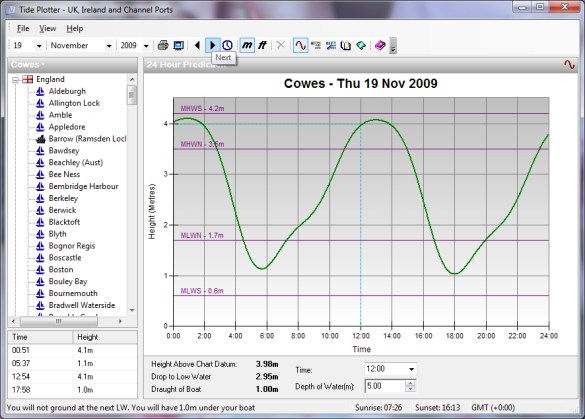The width and height of the screenshot is (585, 419).
Task: Select Berkeley port
Action: (x=63, y=198)
